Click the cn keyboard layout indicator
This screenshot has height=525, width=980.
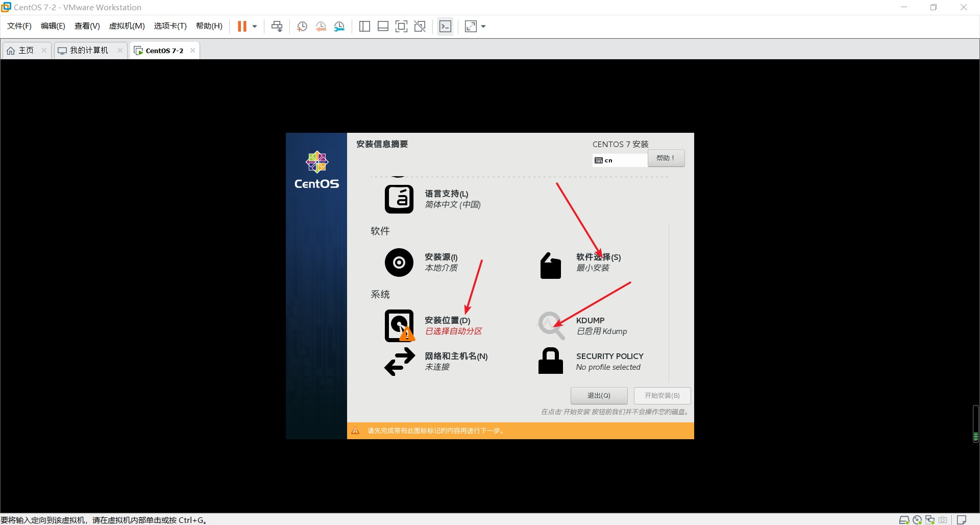click(x=620, y=160)
